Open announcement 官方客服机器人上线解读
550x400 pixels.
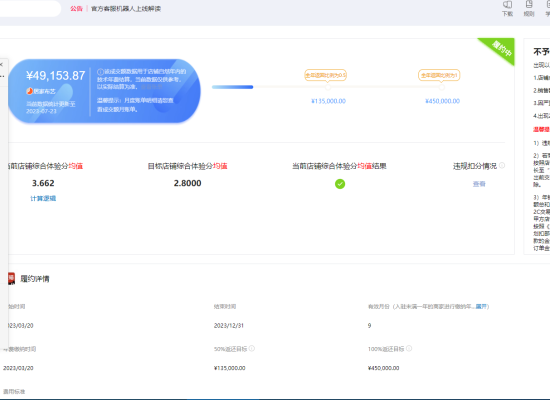[126, 9]
